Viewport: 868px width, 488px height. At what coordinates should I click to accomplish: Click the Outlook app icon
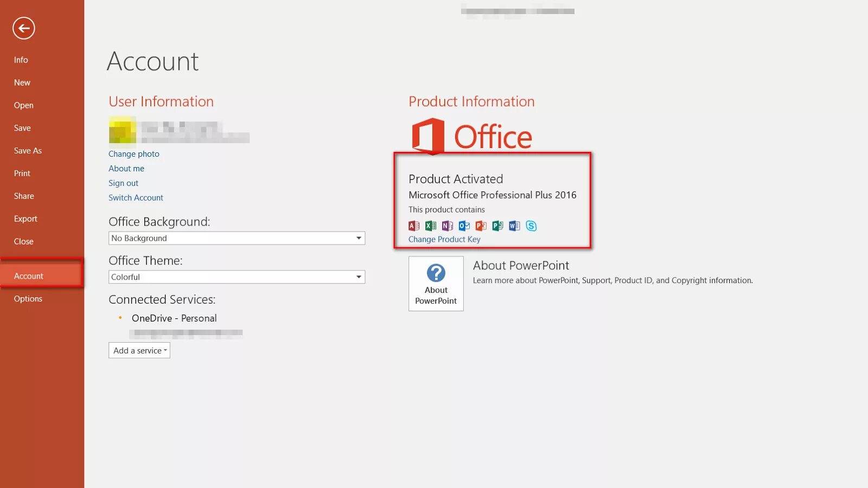(x=464, y=226)
